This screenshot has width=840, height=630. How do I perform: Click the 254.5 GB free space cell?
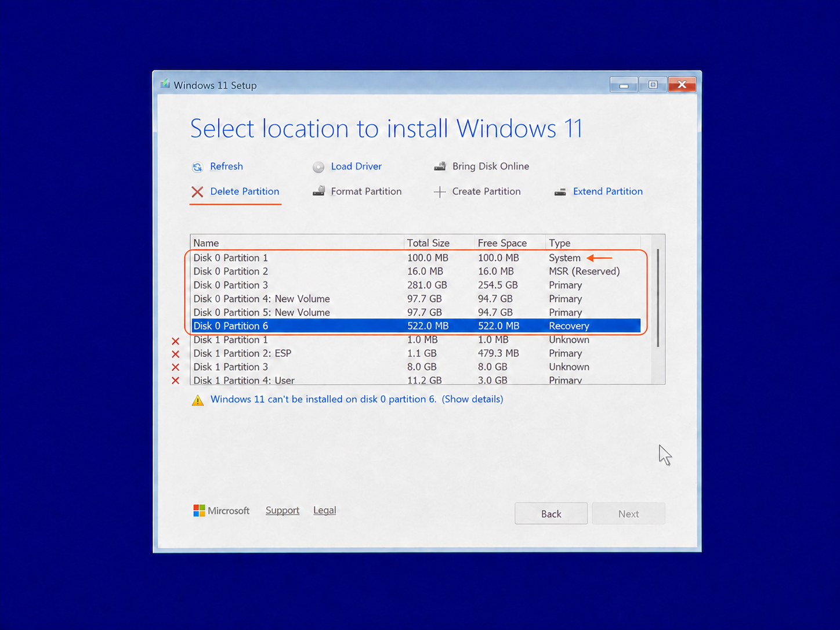pos(498,285)
